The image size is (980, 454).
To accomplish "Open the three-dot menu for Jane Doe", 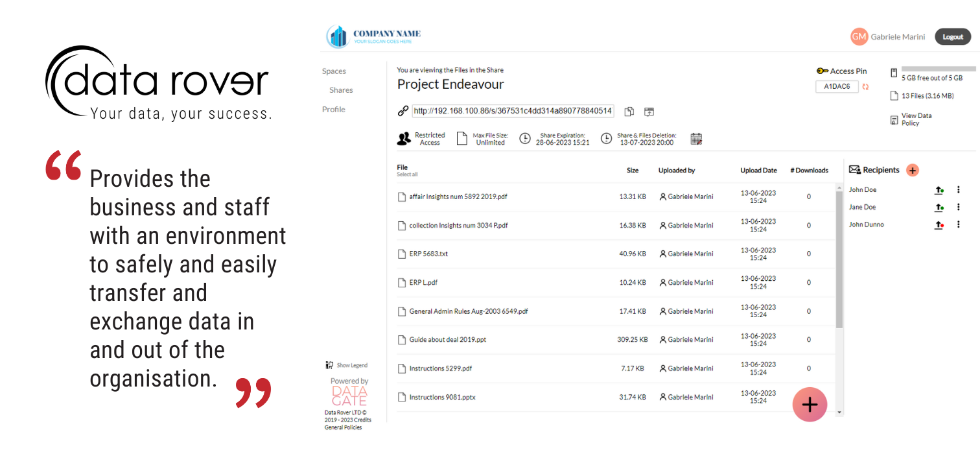I will (x=959, y=207).
